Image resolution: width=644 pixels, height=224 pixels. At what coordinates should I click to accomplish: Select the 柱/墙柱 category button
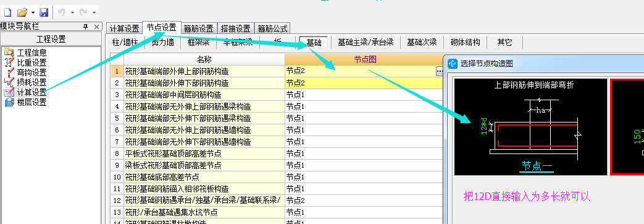(125, 42)
